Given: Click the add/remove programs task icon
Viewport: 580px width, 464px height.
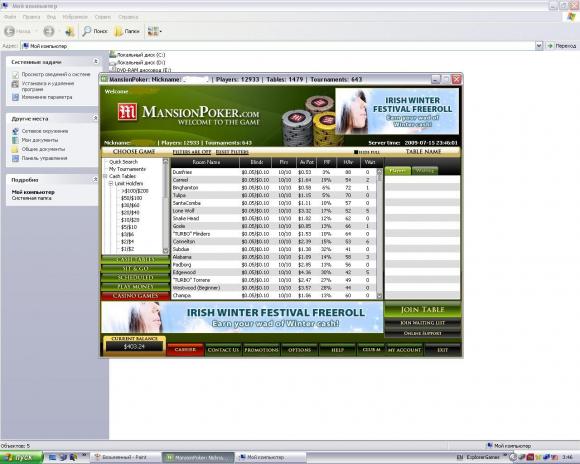Looking at the screenshot, I should (15, 84).
